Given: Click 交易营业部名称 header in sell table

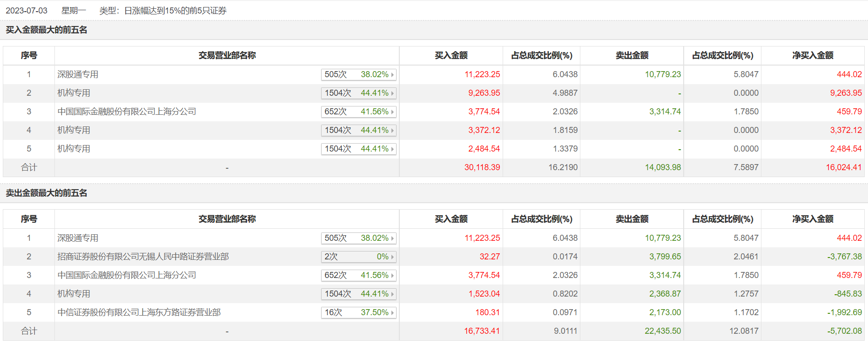Looking at the screenshot, I should click(x=227, y=219).
